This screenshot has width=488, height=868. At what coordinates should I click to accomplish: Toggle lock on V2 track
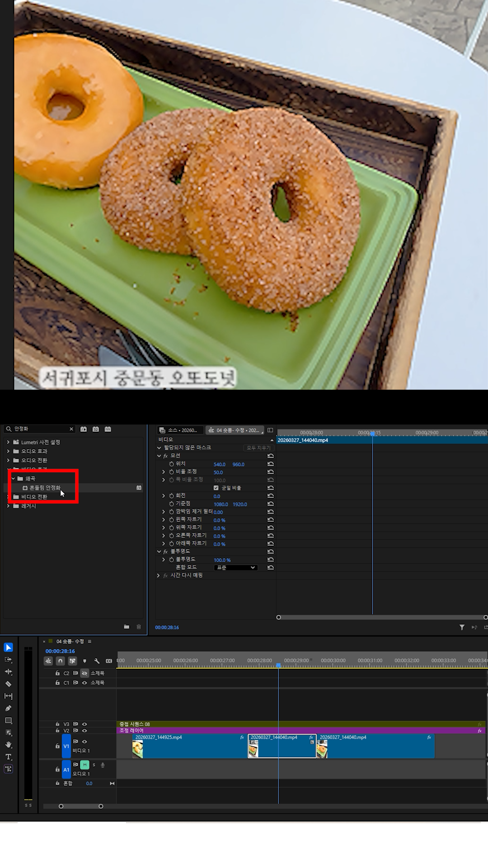57,731
